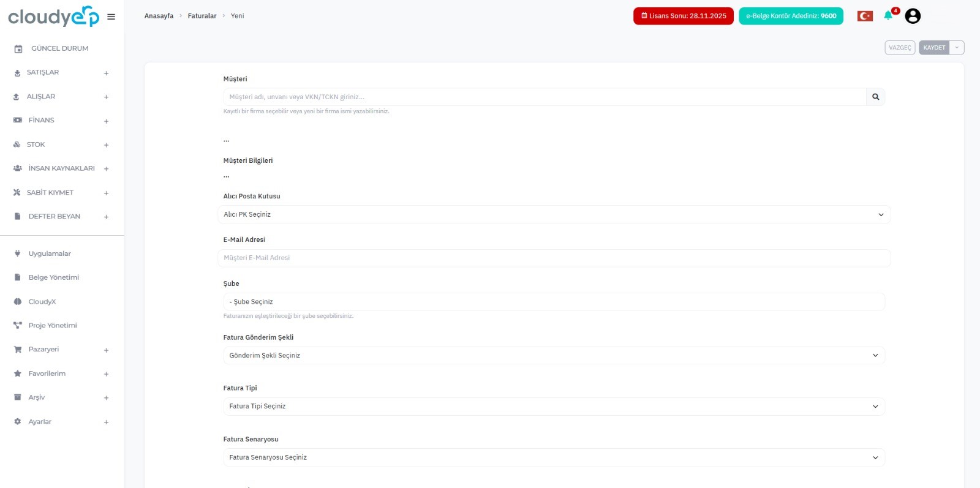980x488 pixels.
Task: Click the VAZGEÇ button
Action: coord(900,48)
